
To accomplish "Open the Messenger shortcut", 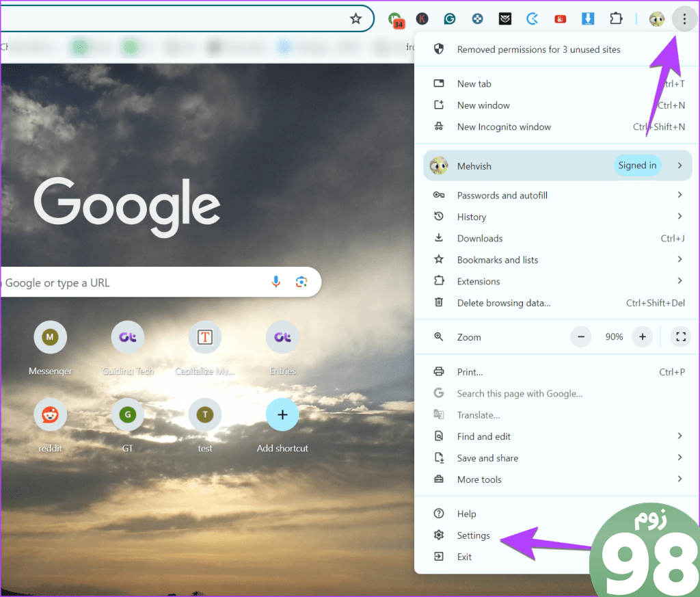I will pos(50,348).
